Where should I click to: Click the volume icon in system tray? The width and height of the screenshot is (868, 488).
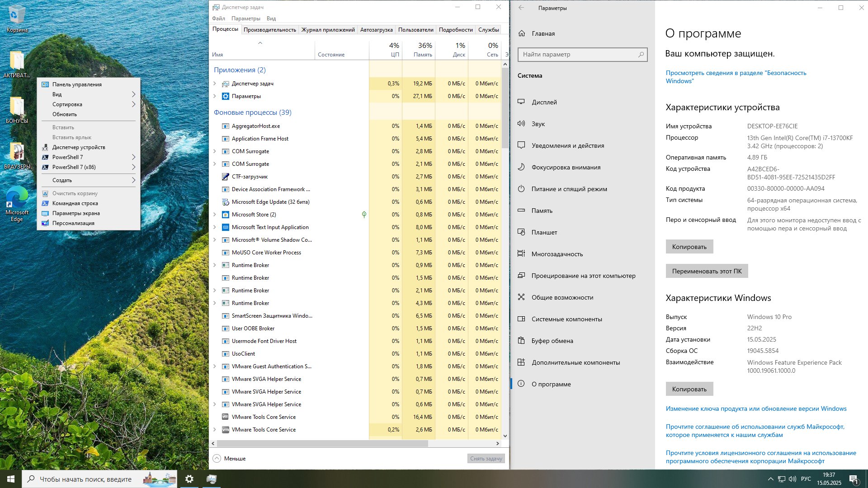792,479
